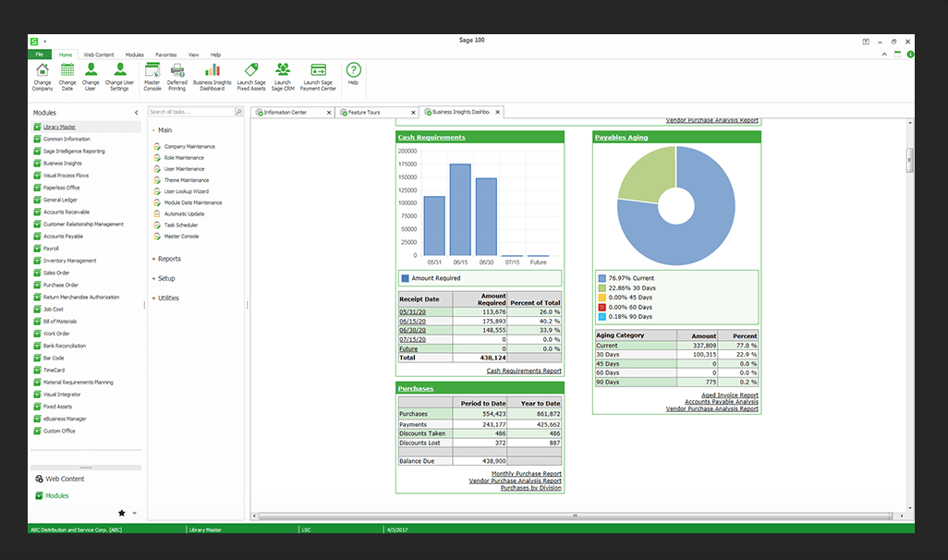Open the File menu
The image size is (948, 560).
40,55
